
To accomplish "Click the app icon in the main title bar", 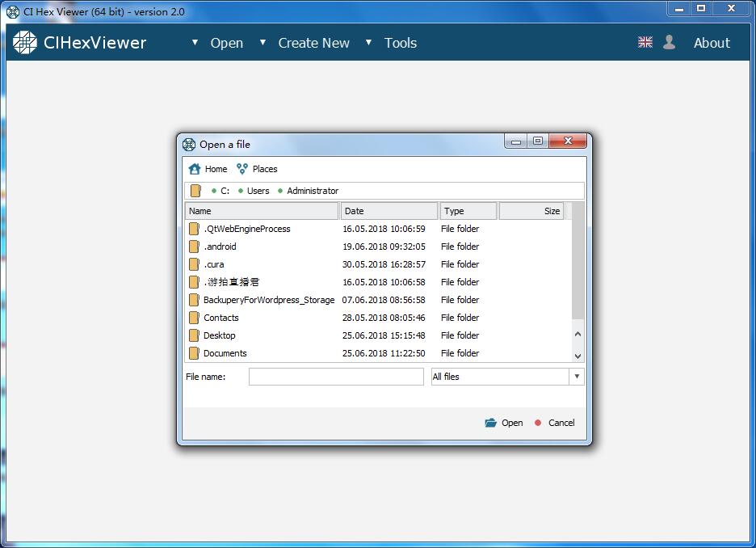I will (13, 11).
